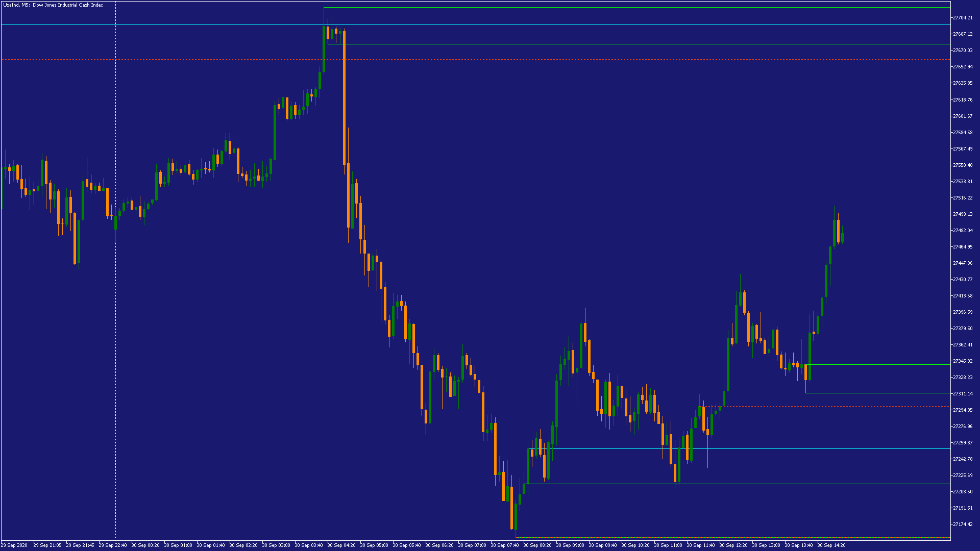Select the green line near 27345.32

(x=878, y=365)
